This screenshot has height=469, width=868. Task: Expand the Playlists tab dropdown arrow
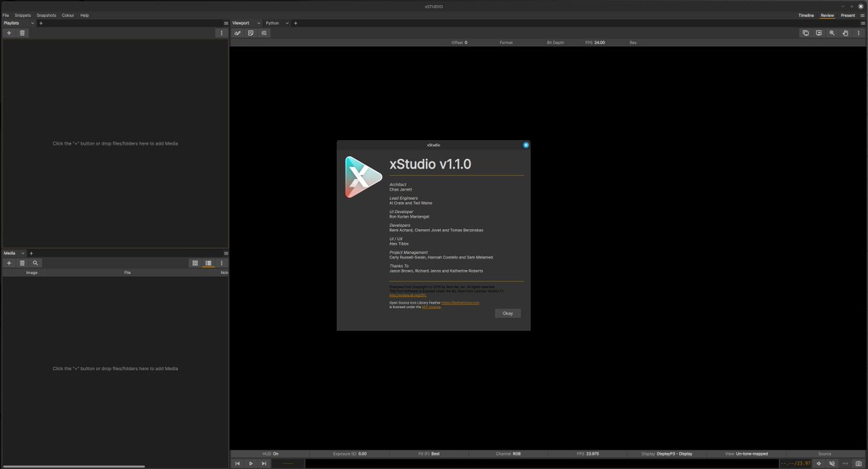click(33, 23)
